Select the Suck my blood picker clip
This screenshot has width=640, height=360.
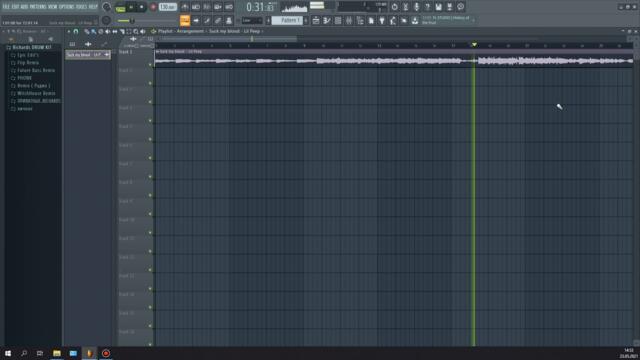tap(88, 55)
